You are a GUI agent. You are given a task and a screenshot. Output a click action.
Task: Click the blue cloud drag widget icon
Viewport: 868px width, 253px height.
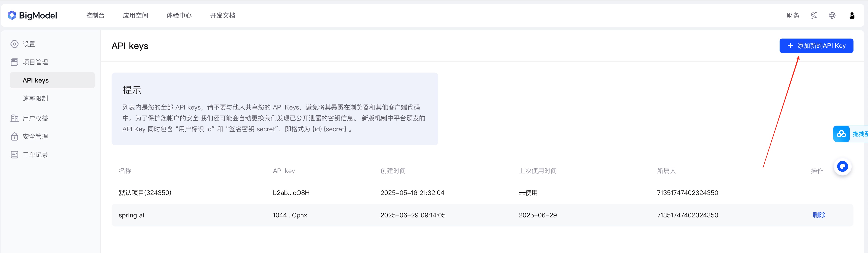tap(841, 134)
